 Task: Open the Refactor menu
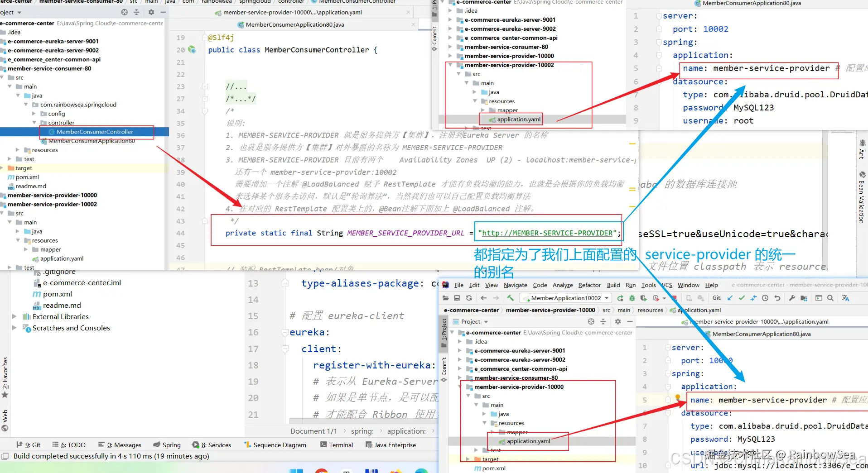click(589, 285)
